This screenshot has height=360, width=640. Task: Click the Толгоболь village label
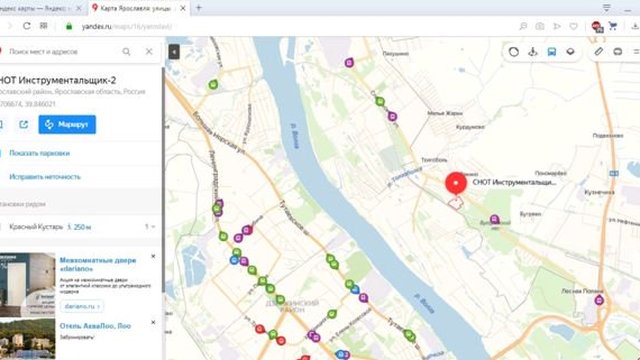[x=434, y=160]
